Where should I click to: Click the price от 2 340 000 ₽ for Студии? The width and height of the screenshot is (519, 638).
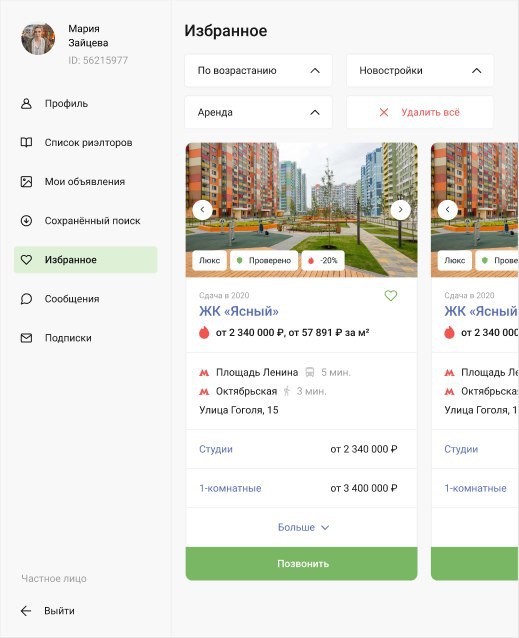coord(364,449)
